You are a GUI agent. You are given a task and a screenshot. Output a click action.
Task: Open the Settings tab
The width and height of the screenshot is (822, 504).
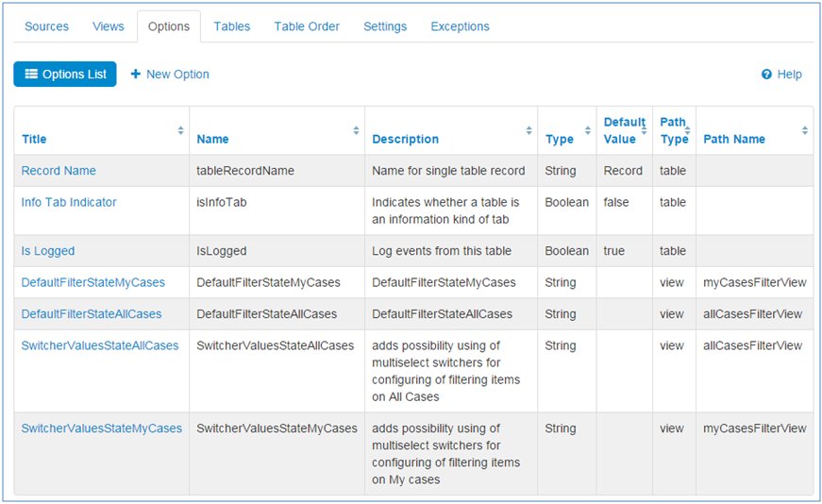[x=385, y=26]
